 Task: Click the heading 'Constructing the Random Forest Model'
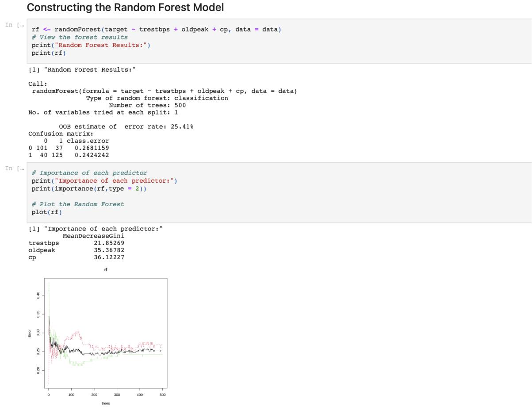[126, 8]
